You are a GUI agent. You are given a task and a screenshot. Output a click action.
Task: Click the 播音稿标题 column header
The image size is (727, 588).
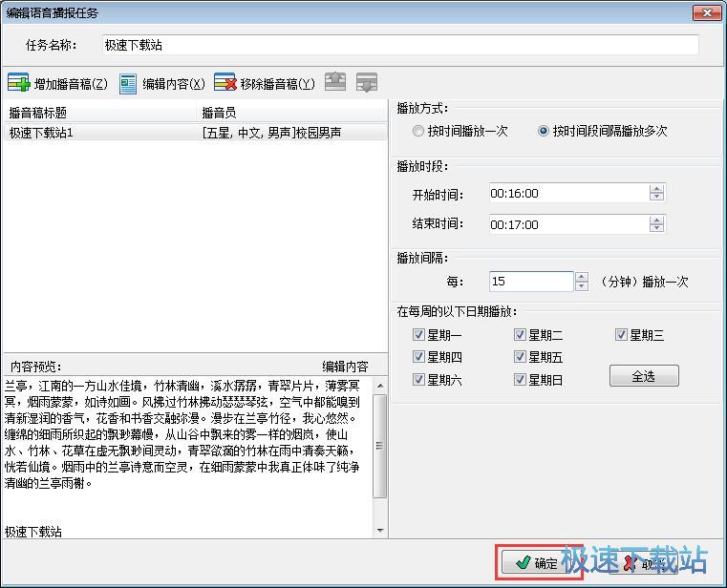tap(99, 113)
